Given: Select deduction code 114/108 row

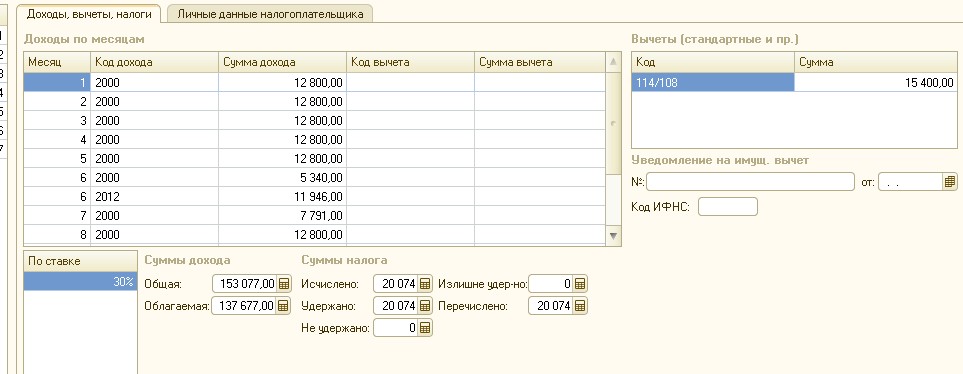Looking at the screenshot, I should pos(713,82).
